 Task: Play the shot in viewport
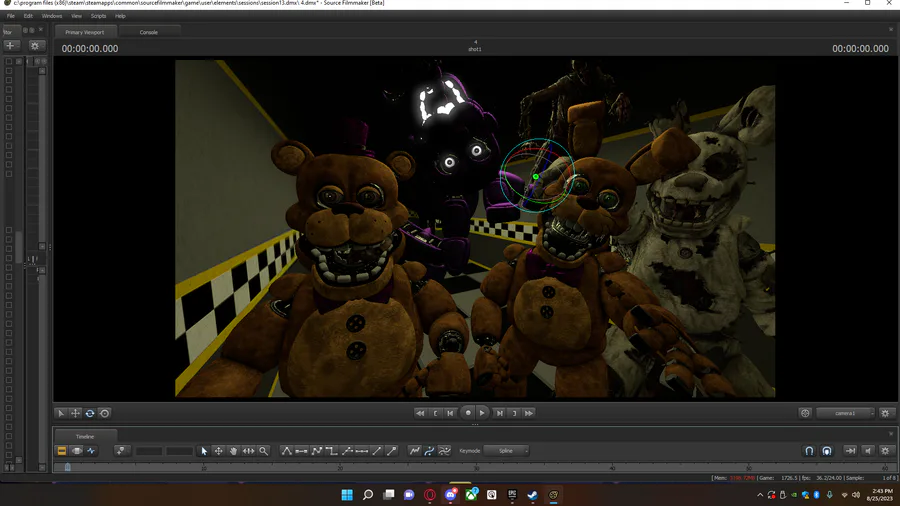[482, 413]
